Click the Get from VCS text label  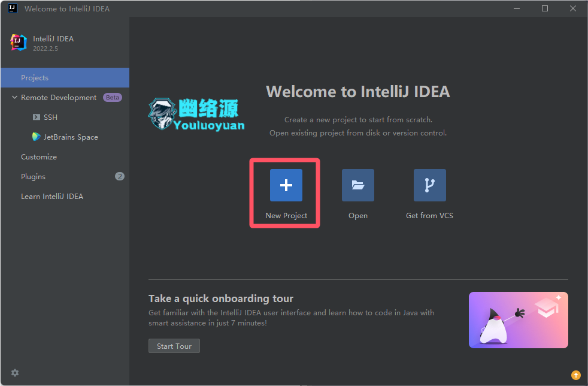click(429, 216)
